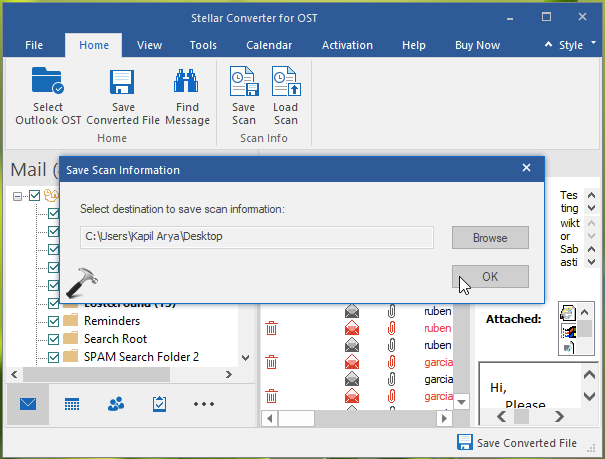Click OK in Save Scan Information dialog
The image size is (605, 459).
coord(490,276)
